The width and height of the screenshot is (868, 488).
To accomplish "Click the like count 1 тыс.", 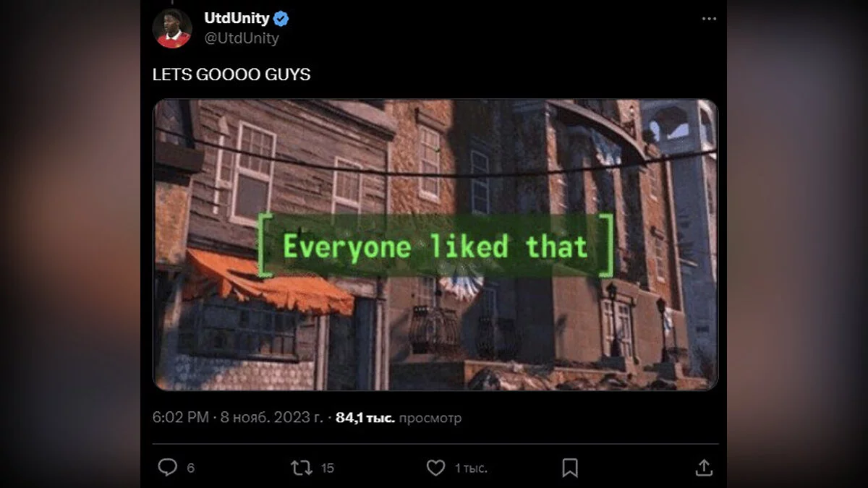I will pos(471,468).
